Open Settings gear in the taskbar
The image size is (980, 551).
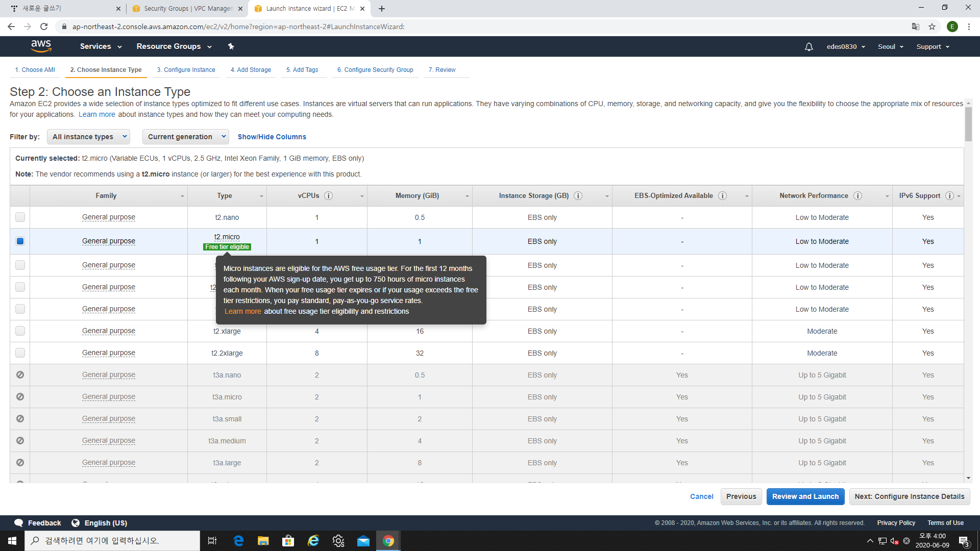pyautogui.click(x=338, y=541)
